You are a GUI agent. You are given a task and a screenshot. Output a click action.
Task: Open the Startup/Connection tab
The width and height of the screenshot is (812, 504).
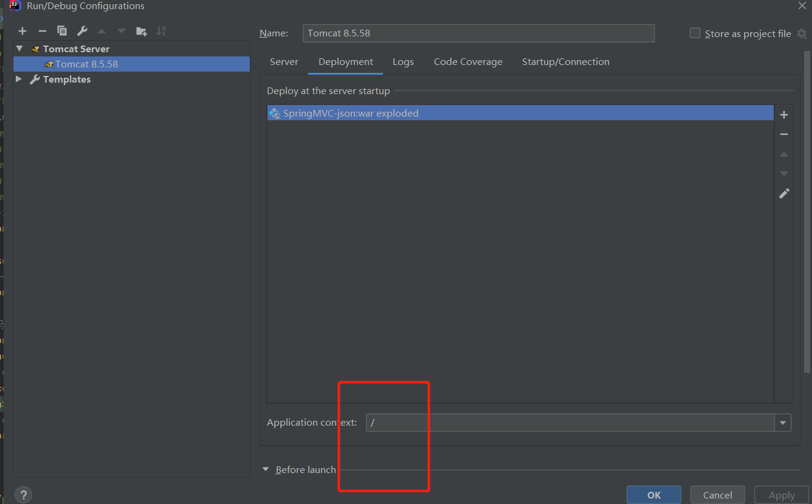point(565,62)
